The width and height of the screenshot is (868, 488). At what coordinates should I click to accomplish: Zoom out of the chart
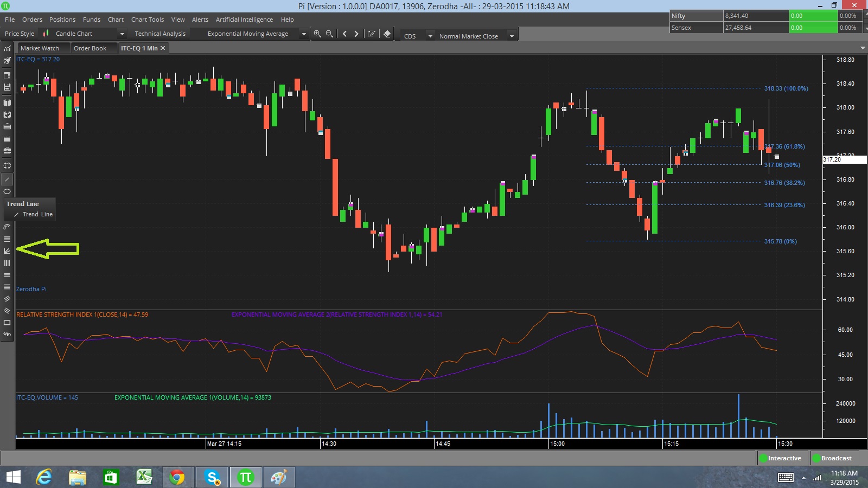(x=329, y=34)
